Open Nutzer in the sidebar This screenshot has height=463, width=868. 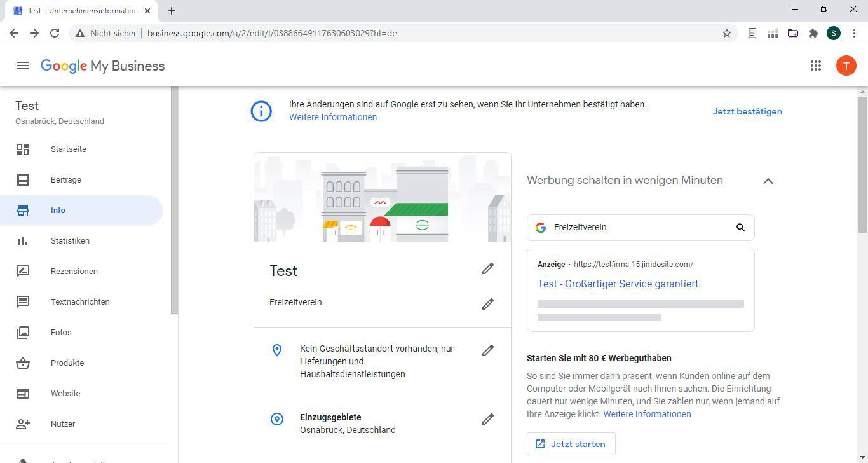point(81,424)
